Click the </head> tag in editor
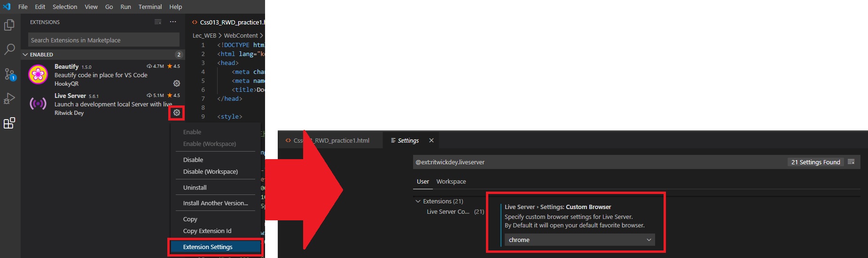The height and width of the screenshot is (258, 868). [x=230, y=98]
